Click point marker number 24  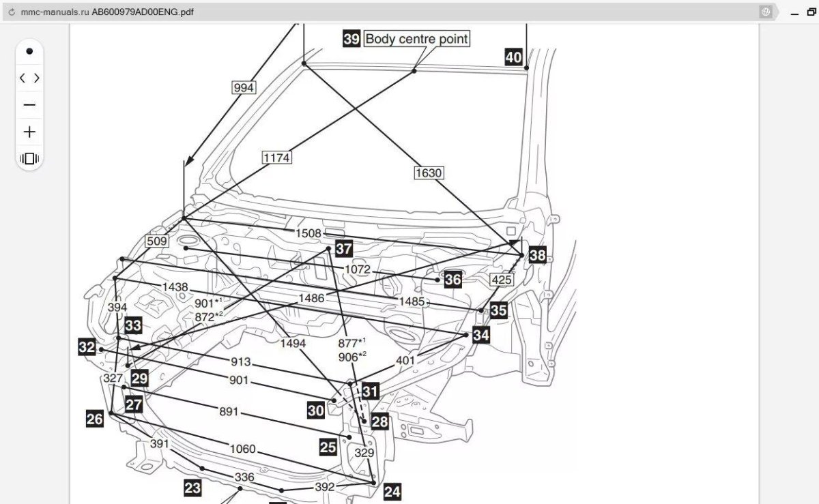pyautogui.click(x=392, y=491)
